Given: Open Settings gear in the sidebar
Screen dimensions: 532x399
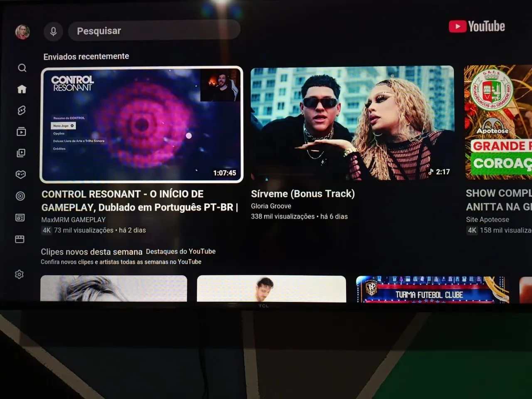Looking at the screenshot, I should tap(19, 274).
